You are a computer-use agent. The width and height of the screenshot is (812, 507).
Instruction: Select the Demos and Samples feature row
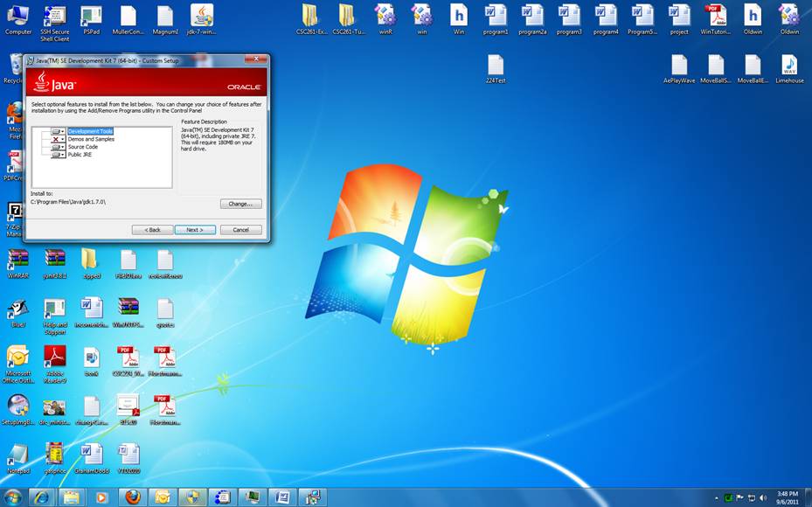91,139
